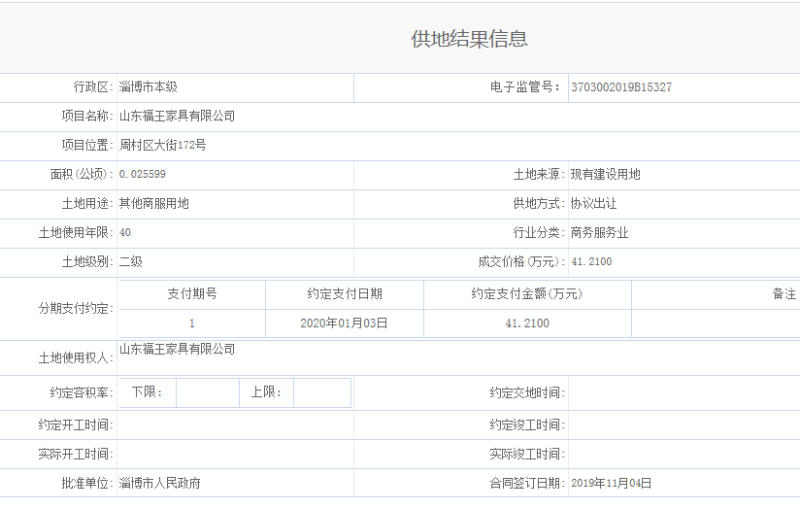Click the 批准单位 value 淄博市人民政府

point(160,483)
